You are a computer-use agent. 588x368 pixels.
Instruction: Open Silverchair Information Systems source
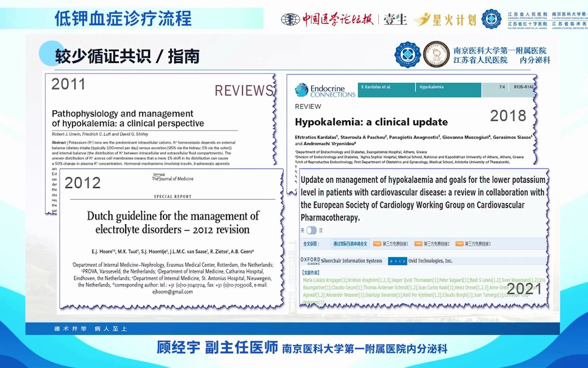(352, 261)
